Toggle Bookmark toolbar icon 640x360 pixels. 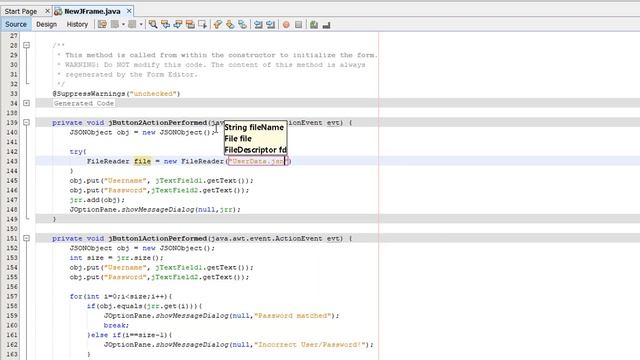pos(242,24)
